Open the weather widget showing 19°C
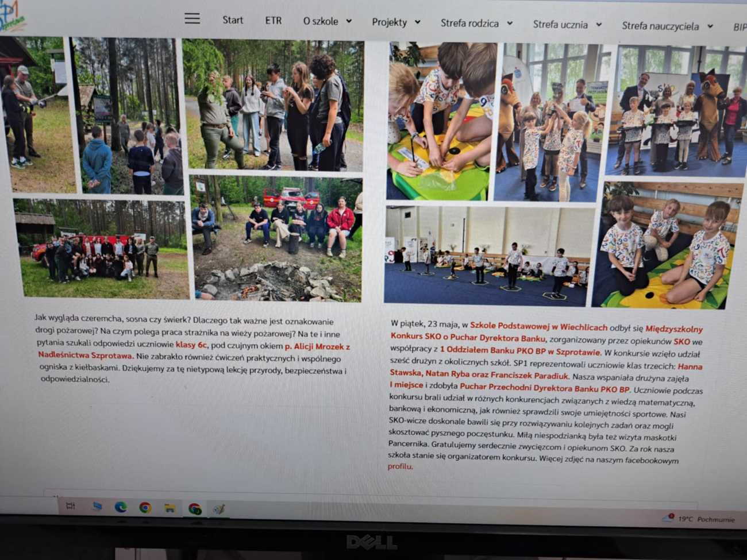Image resolution: width=747 pixels, height=560 pixels. click(699, 519)
